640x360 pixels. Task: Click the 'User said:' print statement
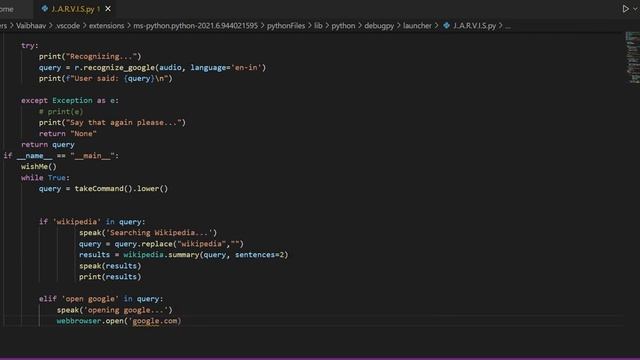click(106, 78)
